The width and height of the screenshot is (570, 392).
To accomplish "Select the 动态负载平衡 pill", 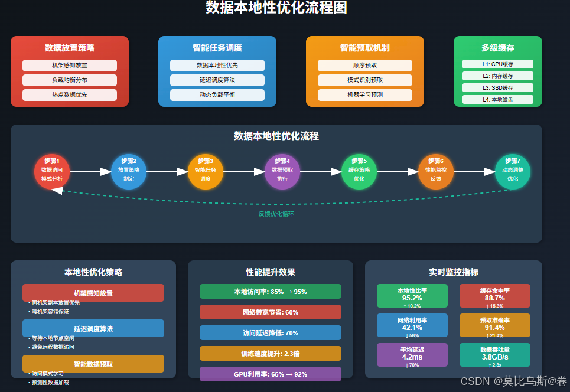I will tap(217, 95).
